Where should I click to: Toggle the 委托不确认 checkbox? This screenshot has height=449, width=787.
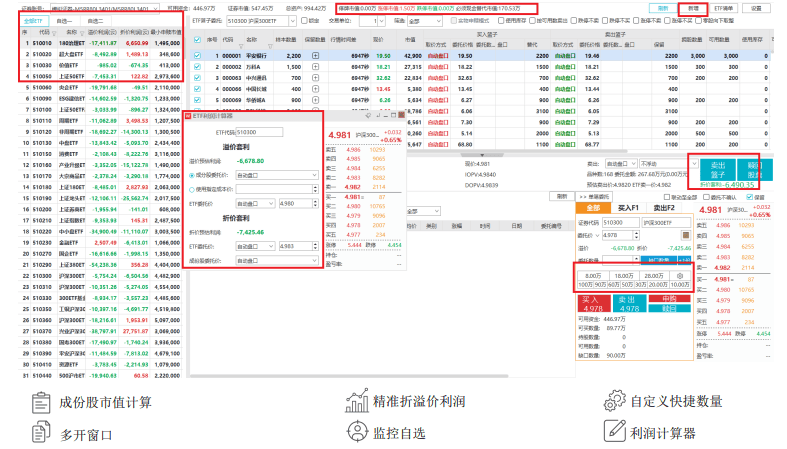(x=706, y=197)
